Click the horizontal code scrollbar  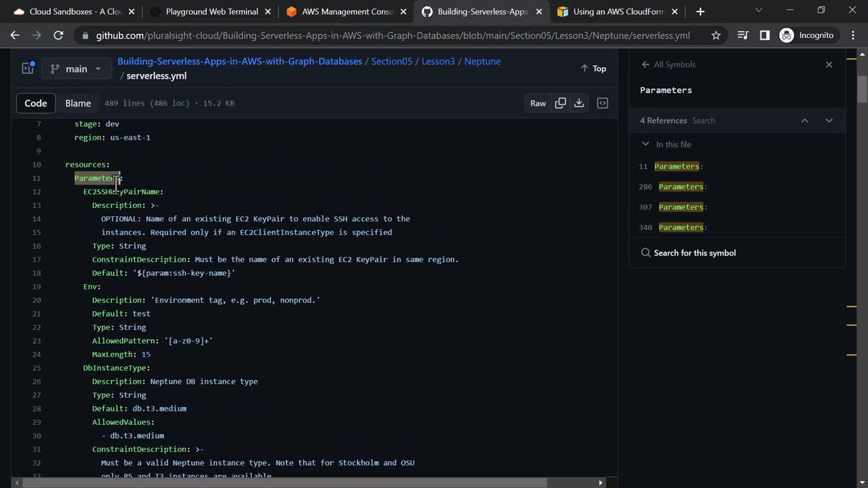tap(285, 483)
